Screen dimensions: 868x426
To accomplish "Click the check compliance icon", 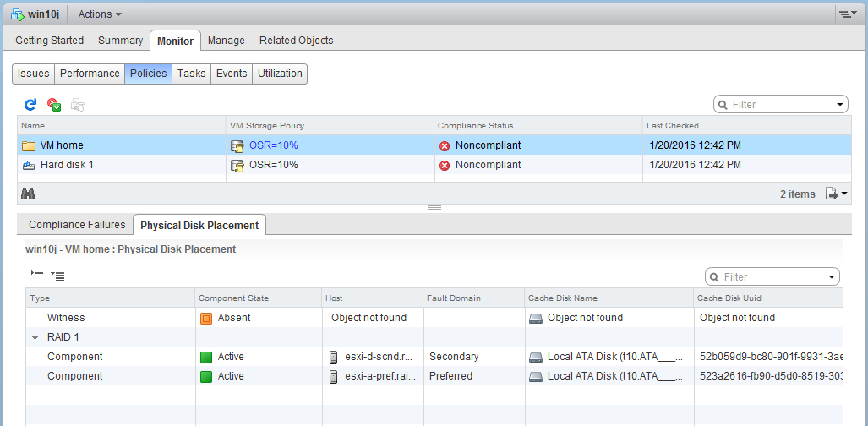I will (54, 105).
